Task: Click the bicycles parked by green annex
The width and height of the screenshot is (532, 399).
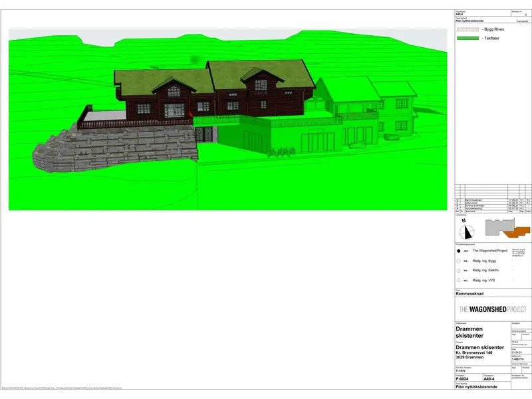Action: [281, 152]
